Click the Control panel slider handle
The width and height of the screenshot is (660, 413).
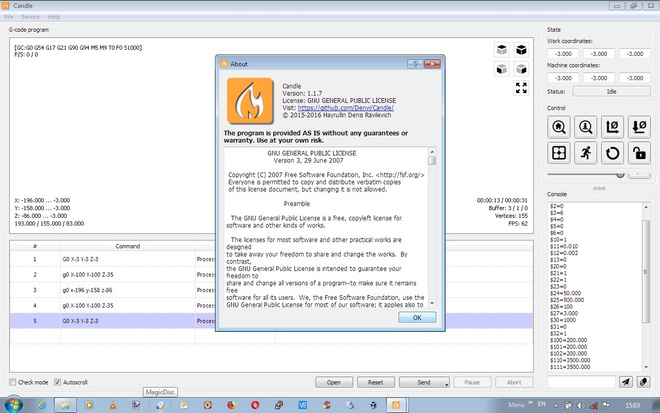click(620, 174)
